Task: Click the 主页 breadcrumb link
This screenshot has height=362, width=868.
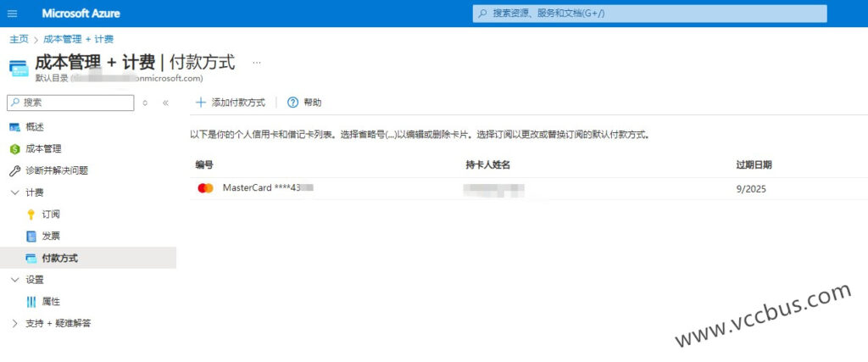Action: pyautogui.click(x=19, y=39)
